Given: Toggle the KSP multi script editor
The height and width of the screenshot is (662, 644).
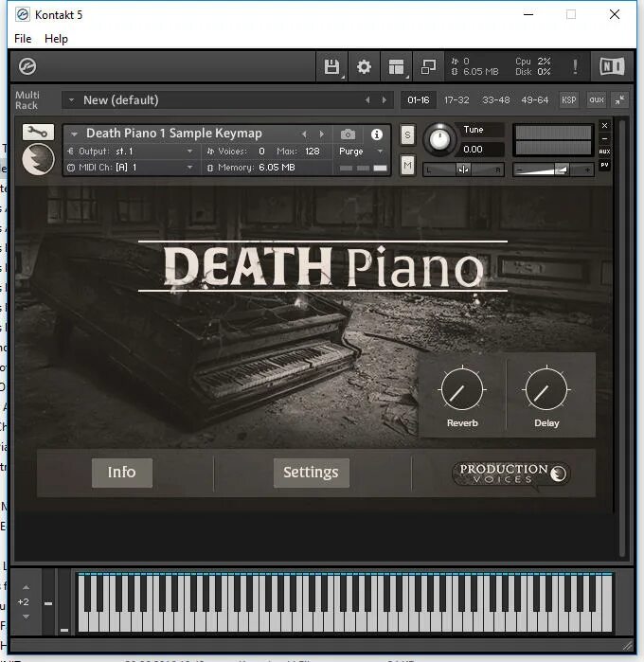Looking at the screenshot, I should coord(569,100).
